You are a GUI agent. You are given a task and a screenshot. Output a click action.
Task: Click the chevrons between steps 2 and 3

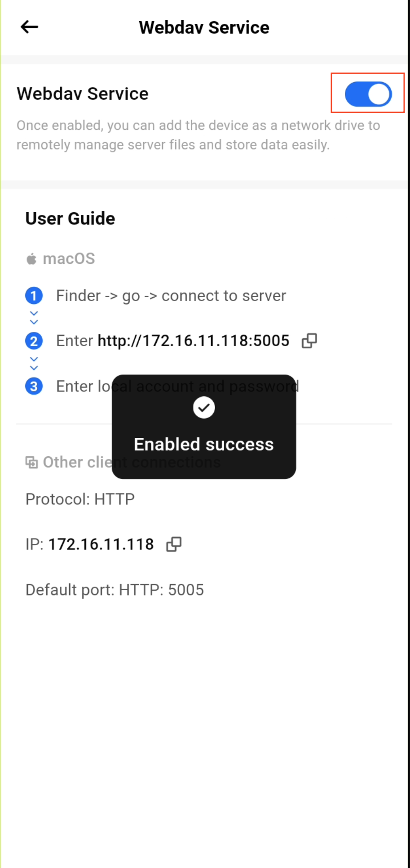coord(34,363)
